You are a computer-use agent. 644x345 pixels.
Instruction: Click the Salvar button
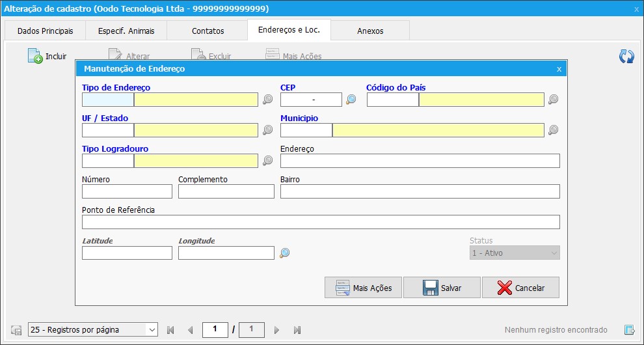[442, 288]
